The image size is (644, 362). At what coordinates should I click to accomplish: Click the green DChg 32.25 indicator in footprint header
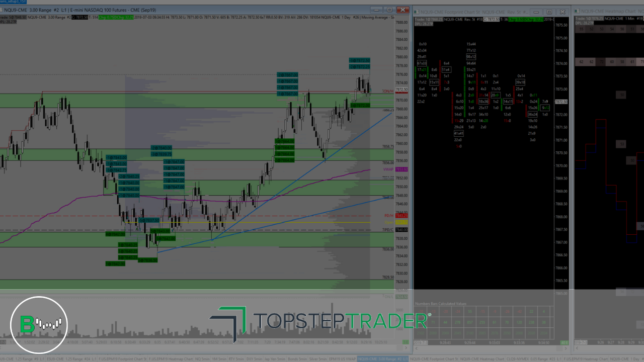click(533, 19)
